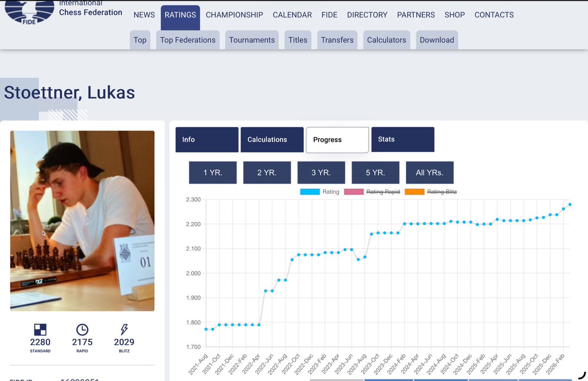Image resolution: width=588 pixels, height=381 pixels.
Task: Open the CALENDAR menu
Action: click(x=292, y=15)
